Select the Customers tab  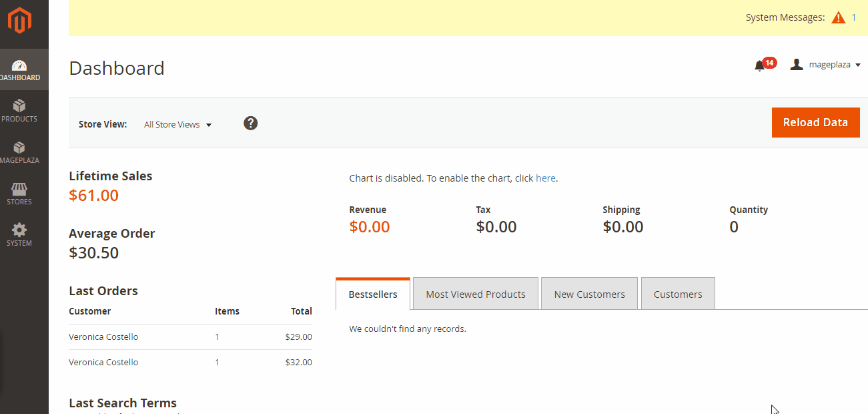coord(678,294)
